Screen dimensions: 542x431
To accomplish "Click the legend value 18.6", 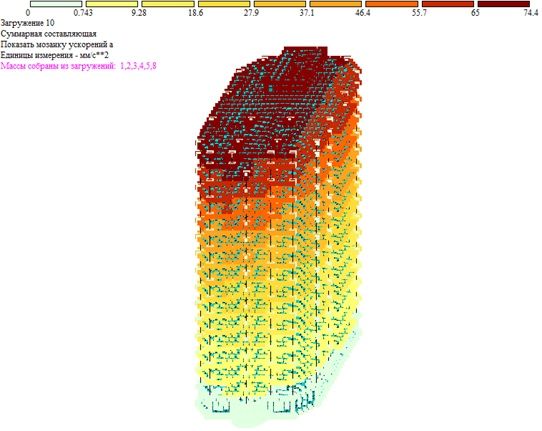I will pos(195,13).
